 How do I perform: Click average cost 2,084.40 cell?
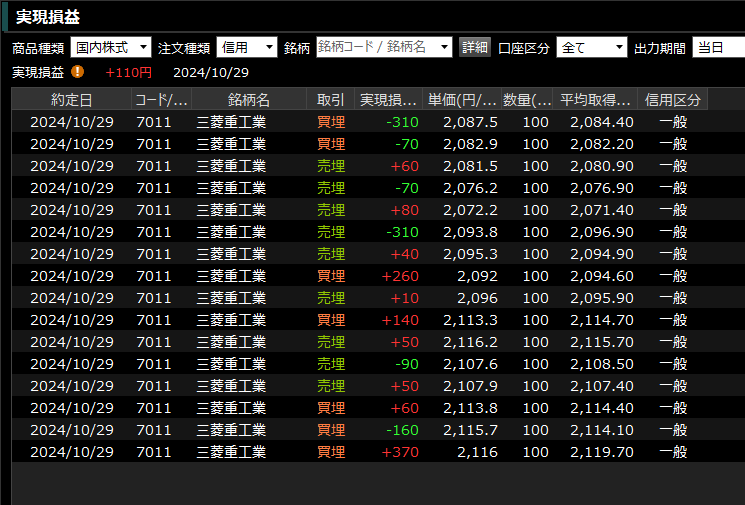click(x=602, y=122)
